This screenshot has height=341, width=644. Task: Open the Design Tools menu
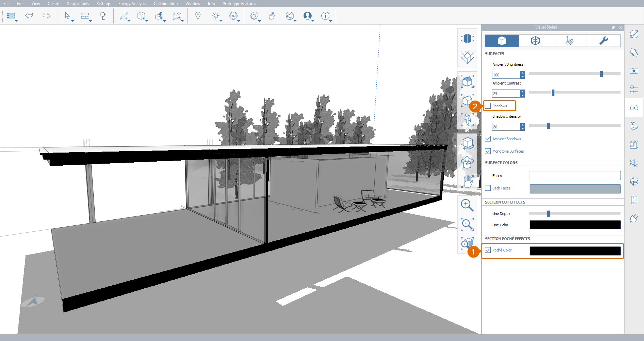[x=78, y=4]
